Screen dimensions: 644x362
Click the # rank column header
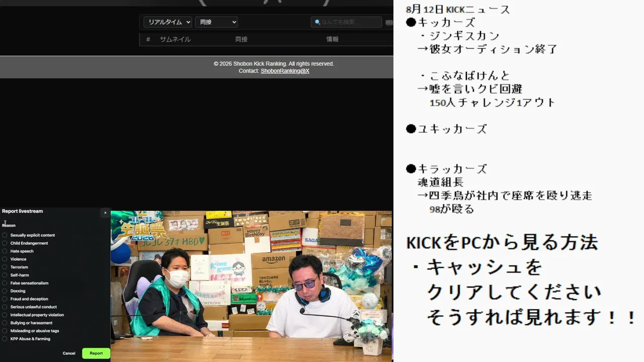click(148, 39)
